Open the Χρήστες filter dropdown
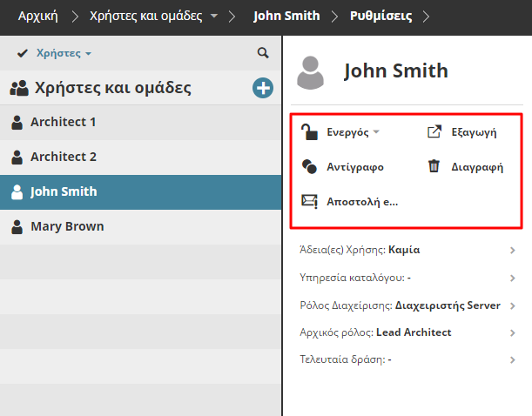The width and height of the screenshot is (532, 416). 64,53
